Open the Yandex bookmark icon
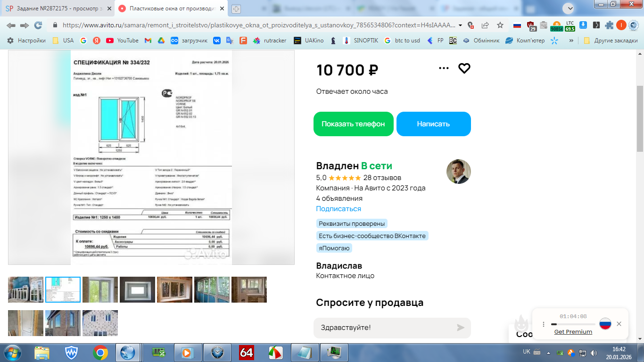The height and width of the screenshot is (362, 644). click(96, 41)
